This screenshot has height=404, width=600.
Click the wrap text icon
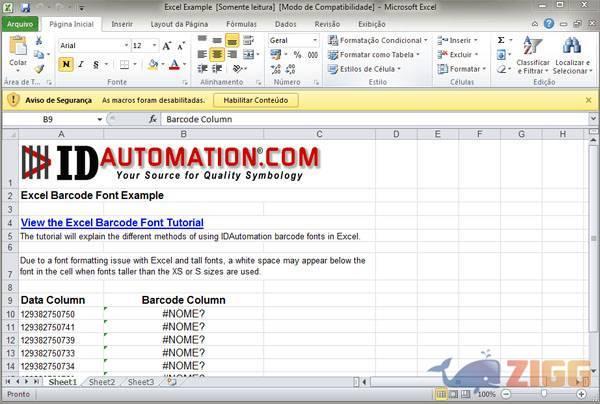click(x=249, y=40)
